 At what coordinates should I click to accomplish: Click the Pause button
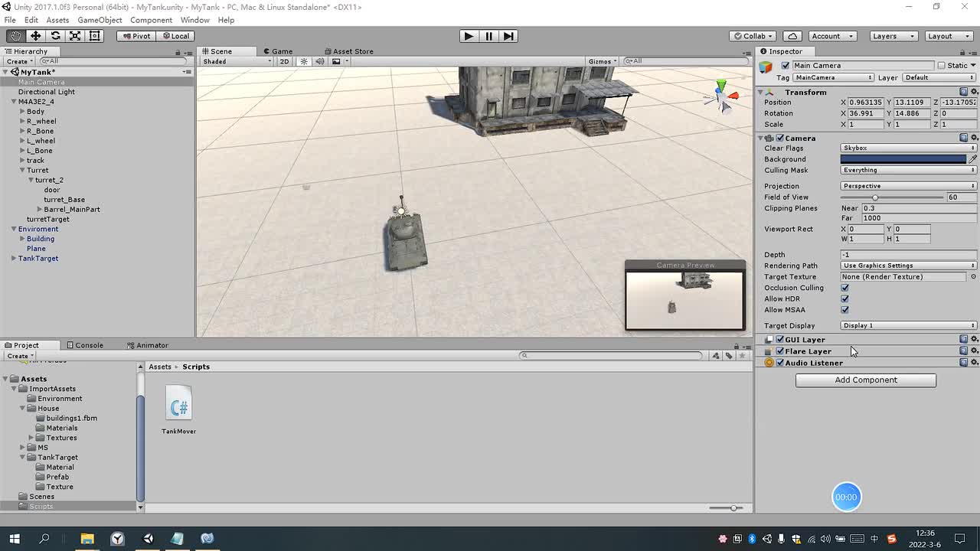coord(488,36)
